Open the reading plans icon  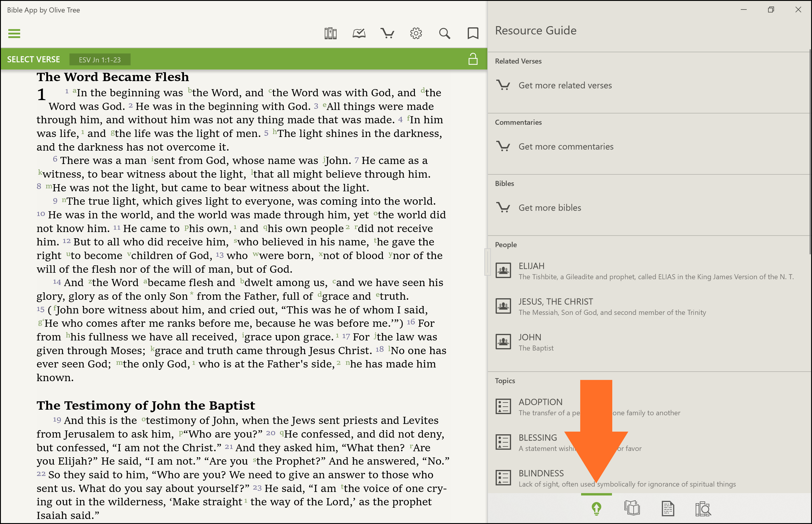click(359, 33)
